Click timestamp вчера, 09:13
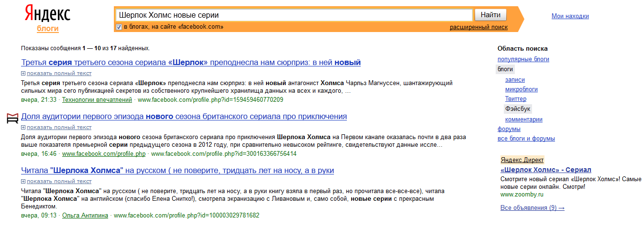 tap(39, 216)
